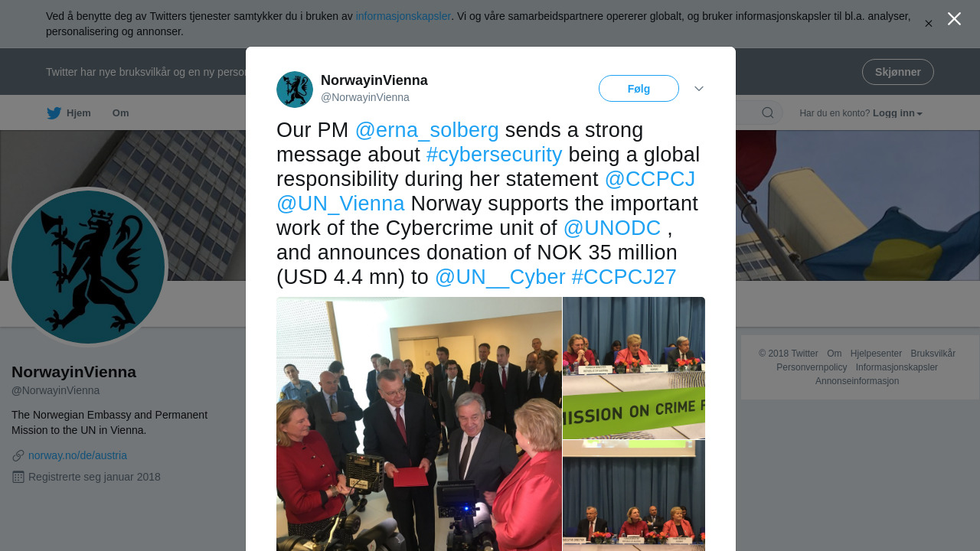The width and height of the screenshot is (980, 551).
Task: Close the tweet overlay with the large X
Action: point(954,19)
